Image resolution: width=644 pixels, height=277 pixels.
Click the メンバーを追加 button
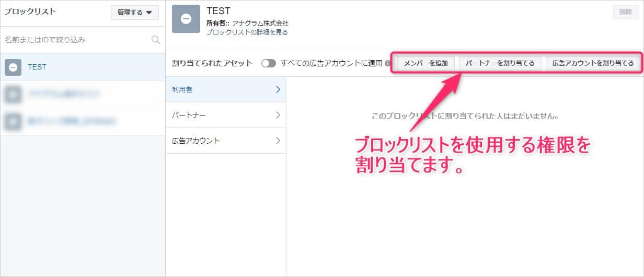427,63
